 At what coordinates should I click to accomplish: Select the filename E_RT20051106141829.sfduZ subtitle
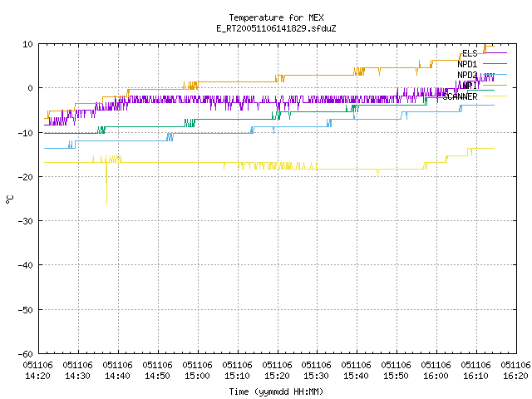(276, 28)
